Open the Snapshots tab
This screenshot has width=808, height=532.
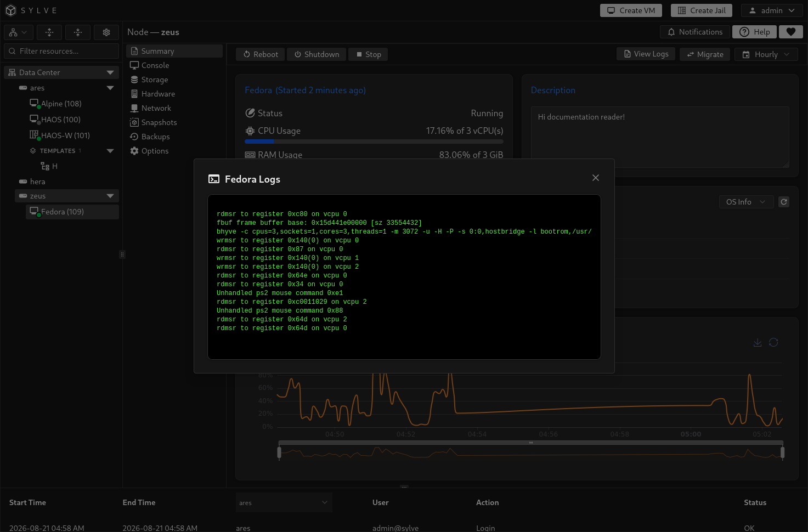click(x=174, y=122)
